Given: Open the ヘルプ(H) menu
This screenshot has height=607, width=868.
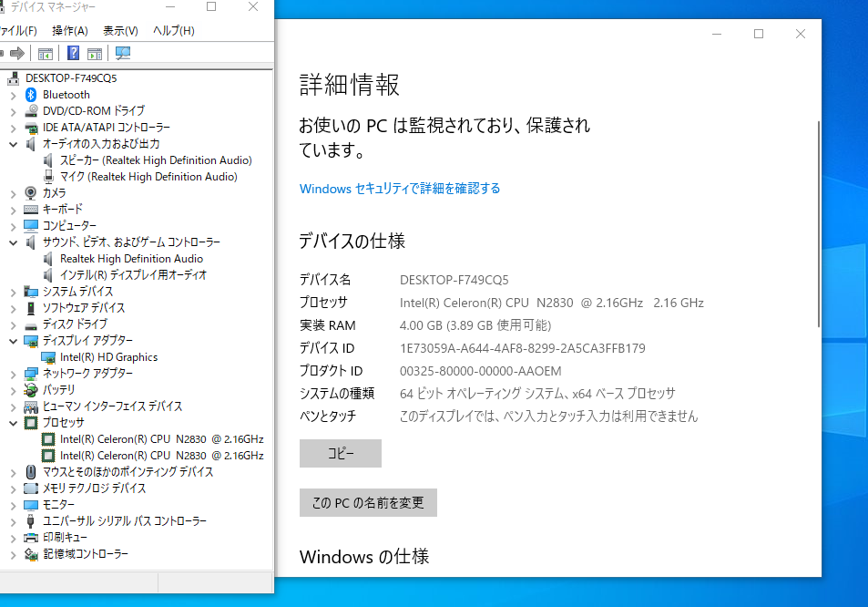Looking at the screenshot, I should pos(174,30).
